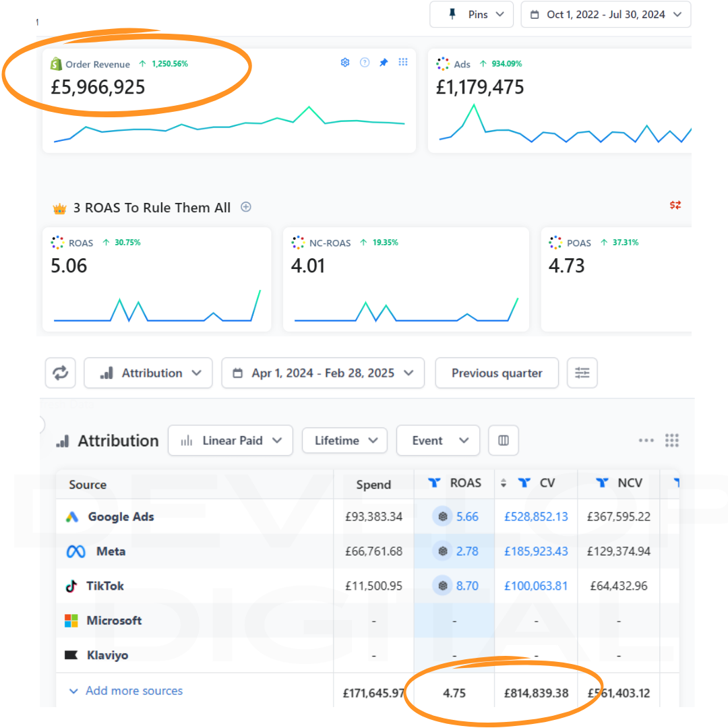Click the refresh icon beside Attribution dropdown

61,373
